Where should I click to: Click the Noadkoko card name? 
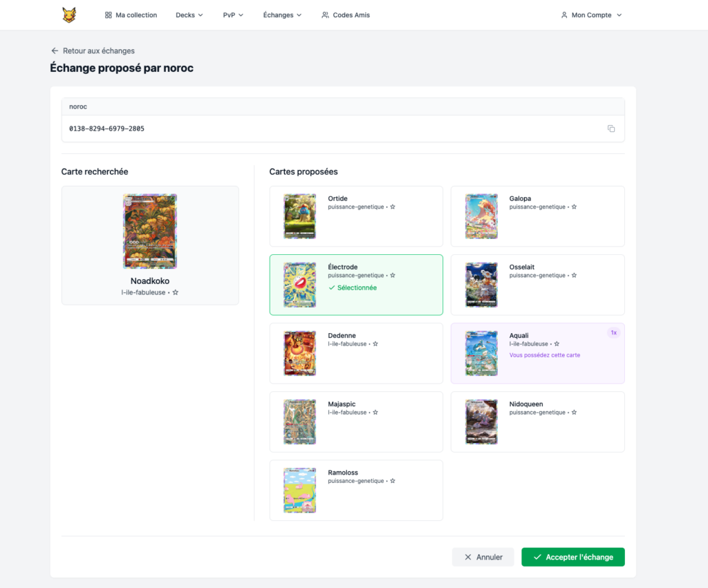click(x=150, y=281)
